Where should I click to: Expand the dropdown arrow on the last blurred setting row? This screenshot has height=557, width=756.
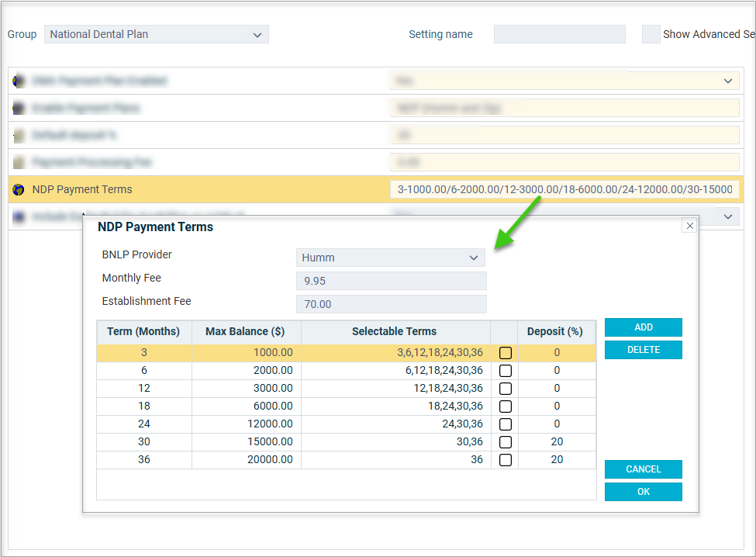pos(728,216)
